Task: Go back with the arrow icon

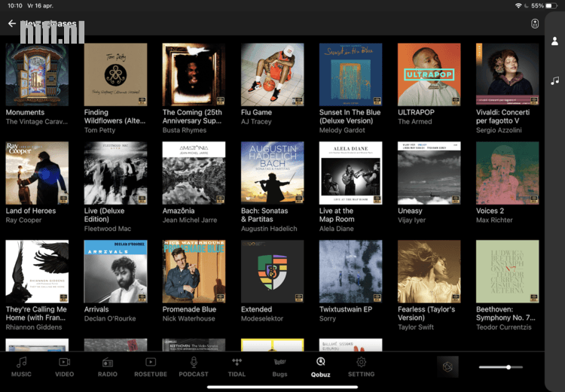Action: tap(12, 24)
